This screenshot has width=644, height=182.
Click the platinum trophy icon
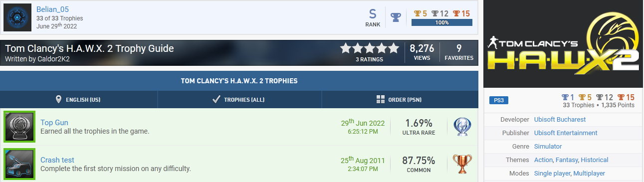pyautogui.click(x=462, y=127)
